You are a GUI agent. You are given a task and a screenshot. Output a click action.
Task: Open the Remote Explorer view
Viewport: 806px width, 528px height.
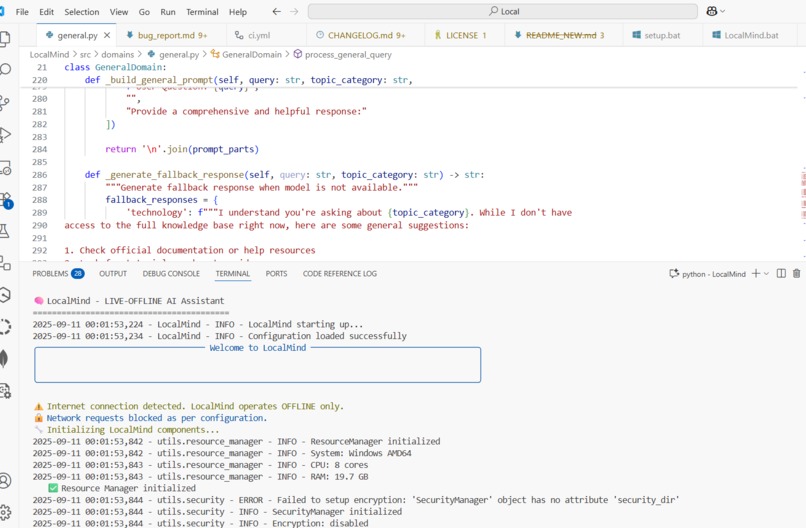click(x=5, y=167)
